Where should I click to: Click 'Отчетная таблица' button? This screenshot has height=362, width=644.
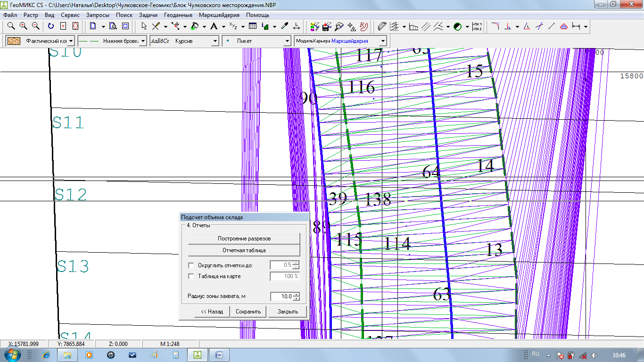(244, 250)
